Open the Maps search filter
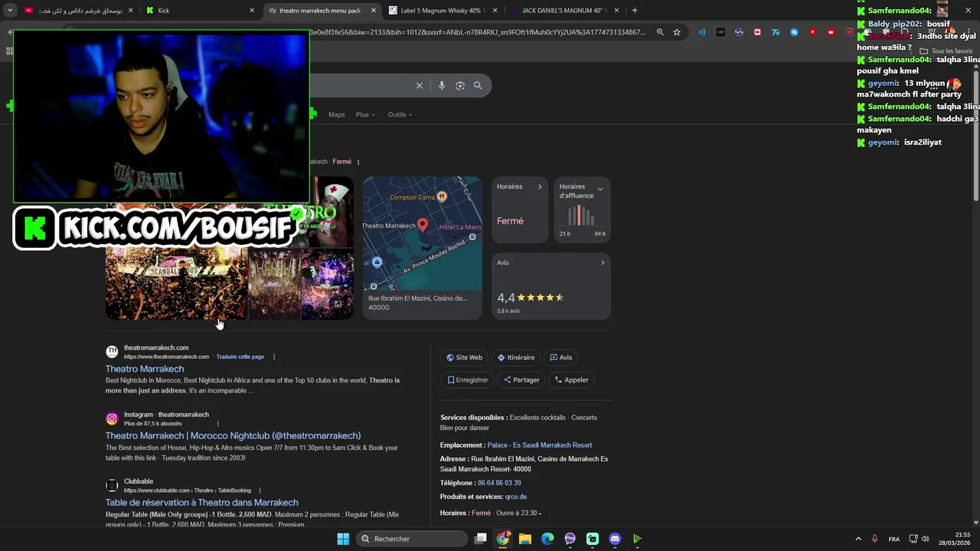980x551 pixels. (337, 115)
